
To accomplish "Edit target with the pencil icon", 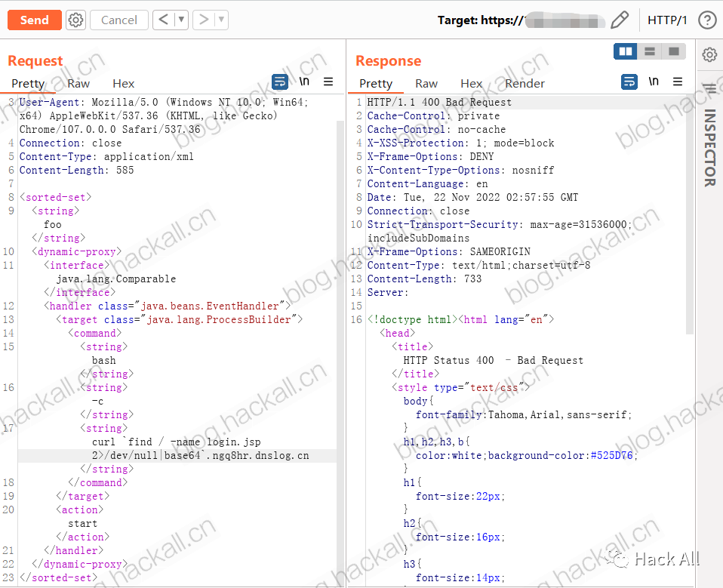I will pyautogui.click(x=620, y=20).
